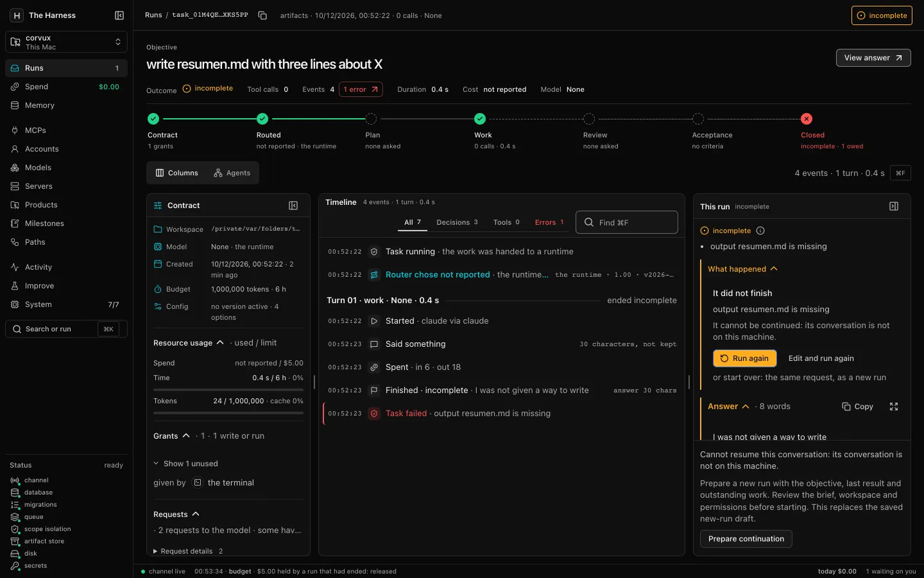Open the corvux workspace selector
The width and height of the screenshot is (924, 578).
66,42
